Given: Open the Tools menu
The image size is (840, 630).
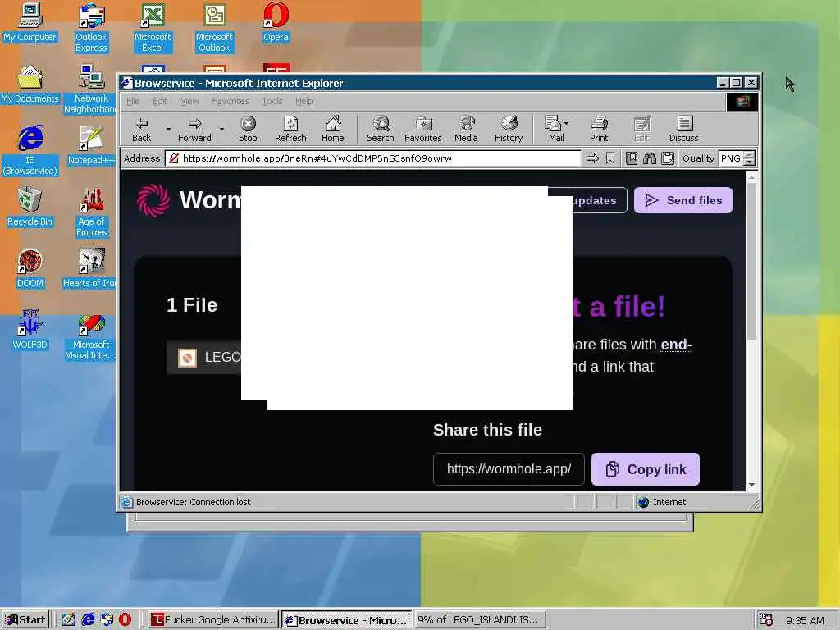Looking at the screenshot, I should 272,101.
